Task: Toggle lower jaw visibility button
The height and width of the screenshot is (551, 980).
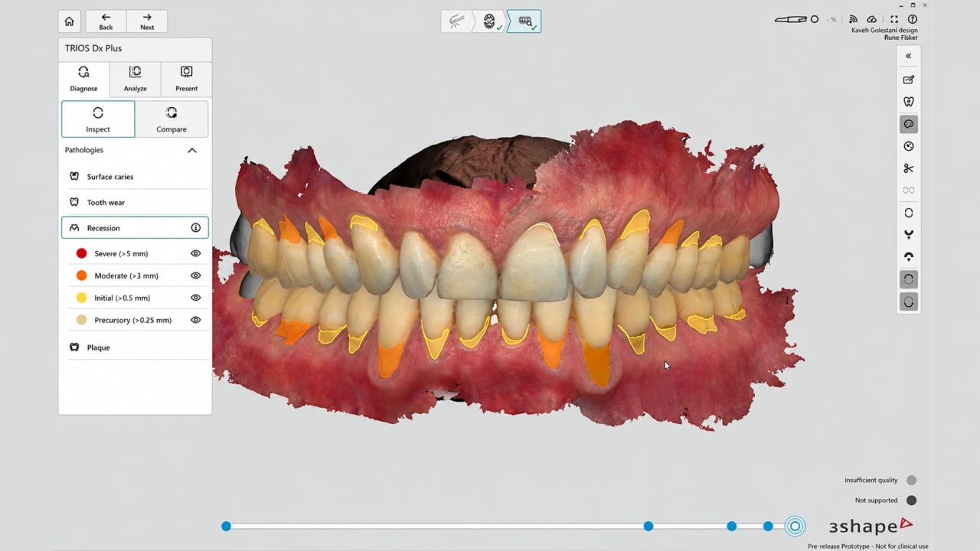Action: 909,302
